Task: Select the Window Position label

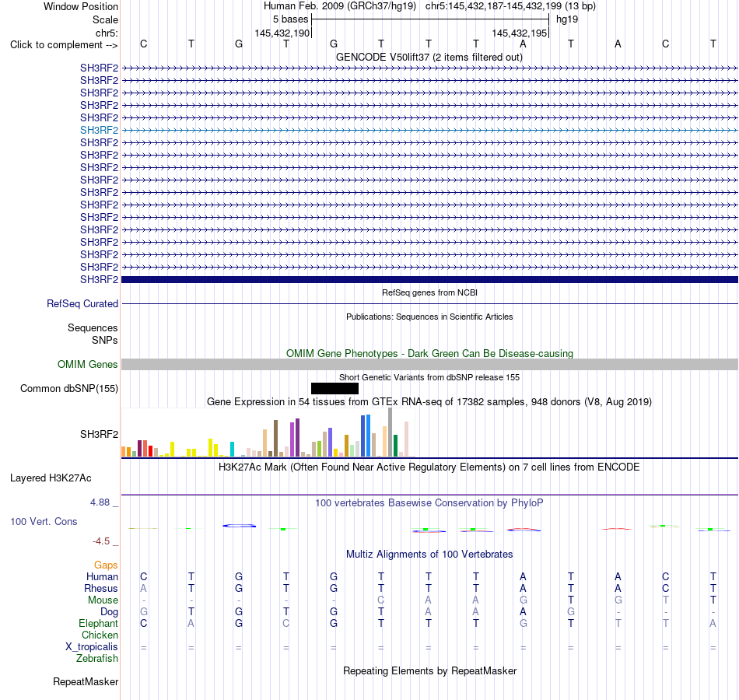Action: point(81,6)
